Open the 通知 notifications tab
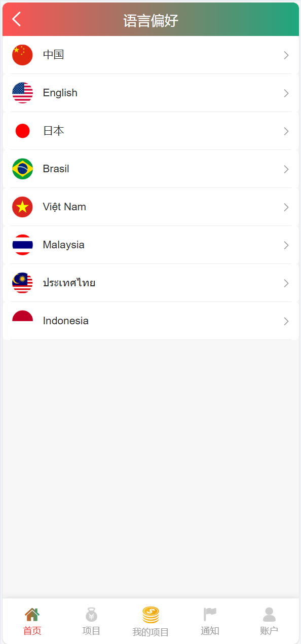 [x=210, y=622]
